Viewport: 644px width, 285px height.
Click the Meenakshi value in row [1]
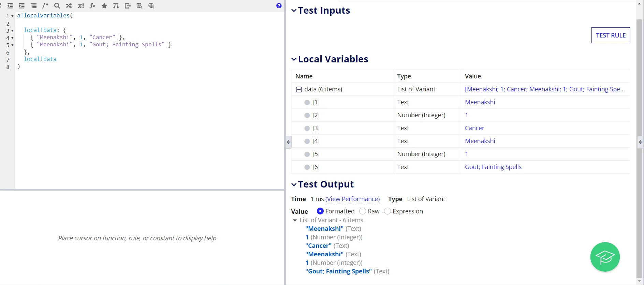[x=480, y=102]
